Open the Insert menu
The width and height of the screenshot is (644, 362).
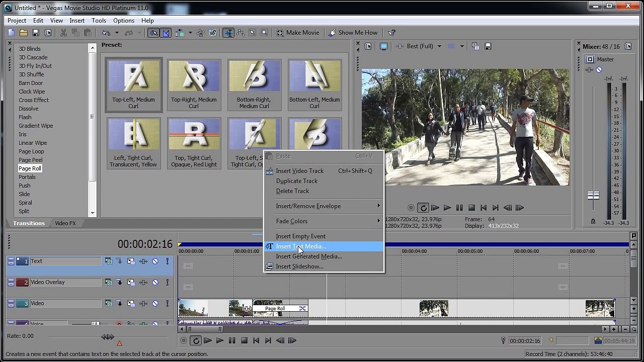pos(77,21)
